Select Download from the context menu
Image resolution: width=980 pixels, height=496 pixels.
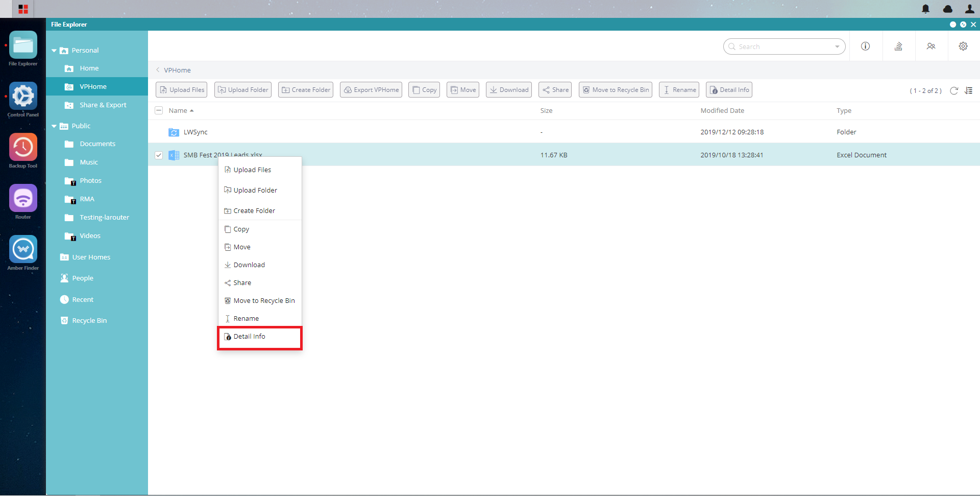260,265
